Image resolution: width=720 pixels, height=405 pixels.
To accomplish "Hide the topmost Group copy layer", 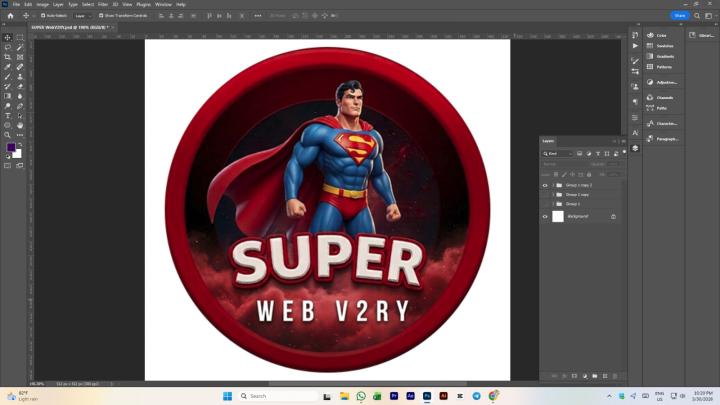I will click(x=545, y=185).
